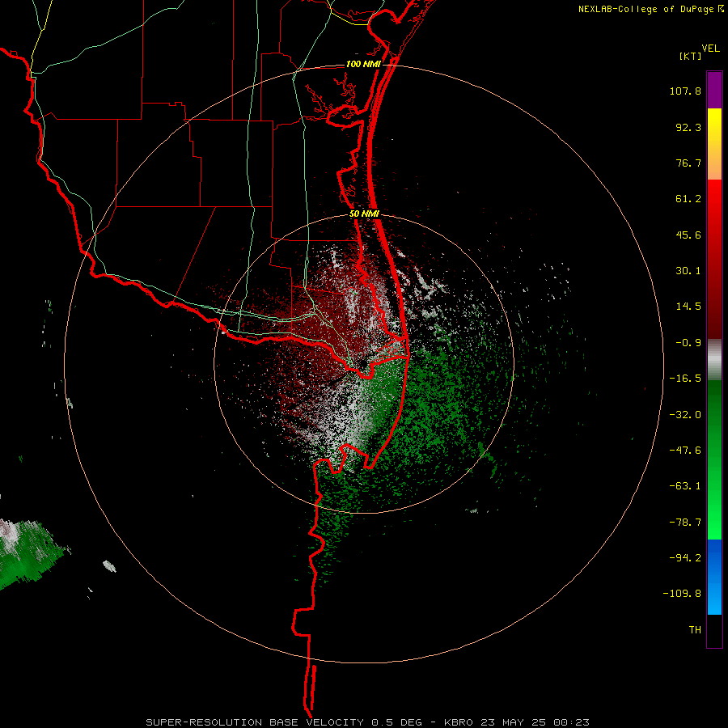This screenshot has height=728, width=728.
Task: Click the 50 NMI range ring label
Action: point(365,214)
